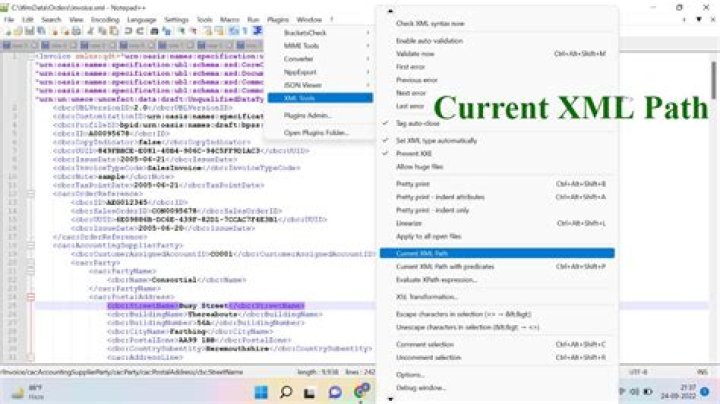Click the Word Wrap toolbar icon
This screenshot has width=720, height=404.
233,31
